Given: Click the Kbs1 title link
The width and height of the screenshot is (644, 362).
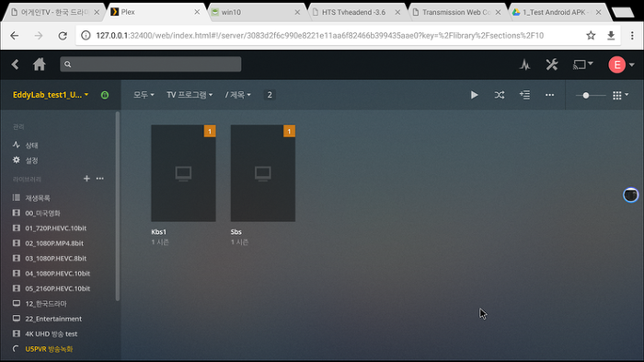Looking at the screenshot, I should tap(159, 232).
